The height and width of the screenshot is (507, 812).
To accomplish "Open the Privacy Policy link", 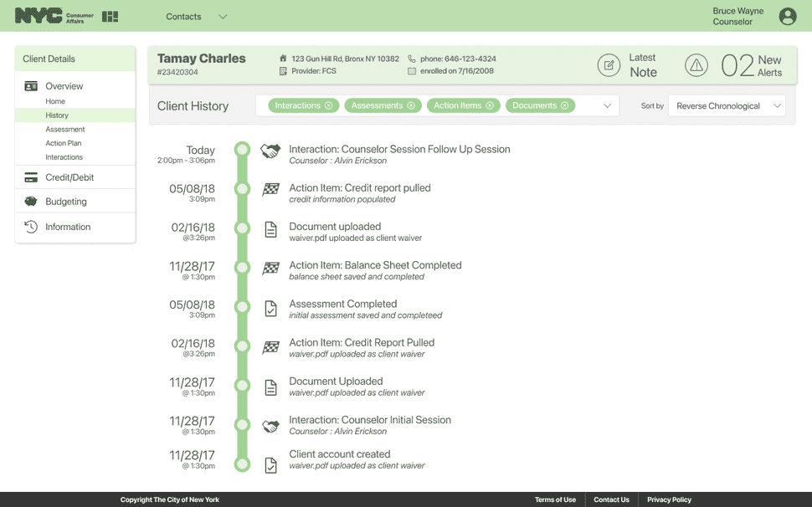I will click(668, 499).
